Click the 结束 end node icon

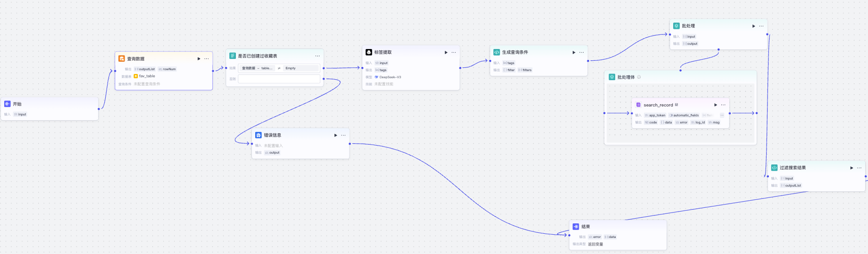click(576, 226)
